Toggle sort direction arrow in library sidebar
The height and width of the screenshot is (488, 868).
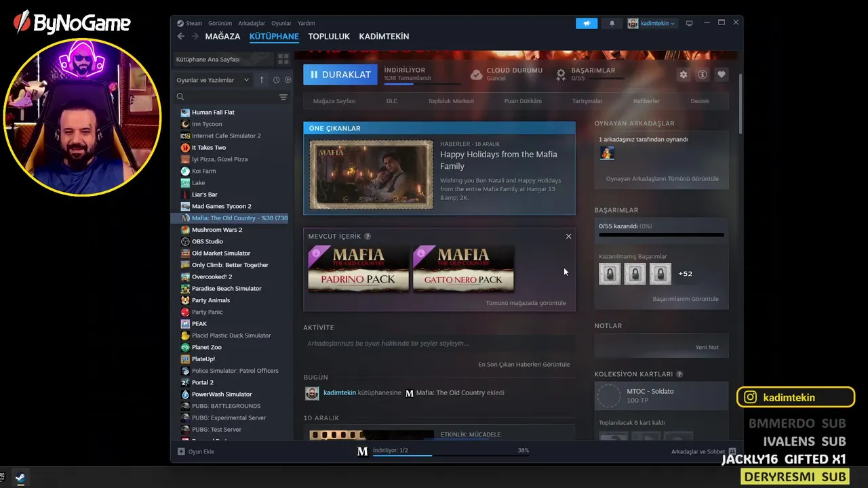262,80
